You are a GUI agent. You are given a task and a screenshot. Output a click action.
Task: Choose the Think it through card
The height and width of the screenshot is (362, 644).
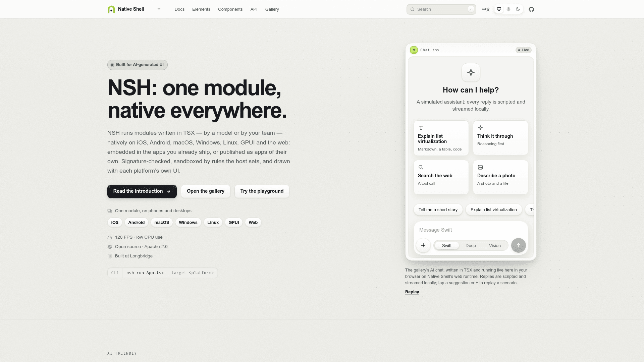point(500,138)
